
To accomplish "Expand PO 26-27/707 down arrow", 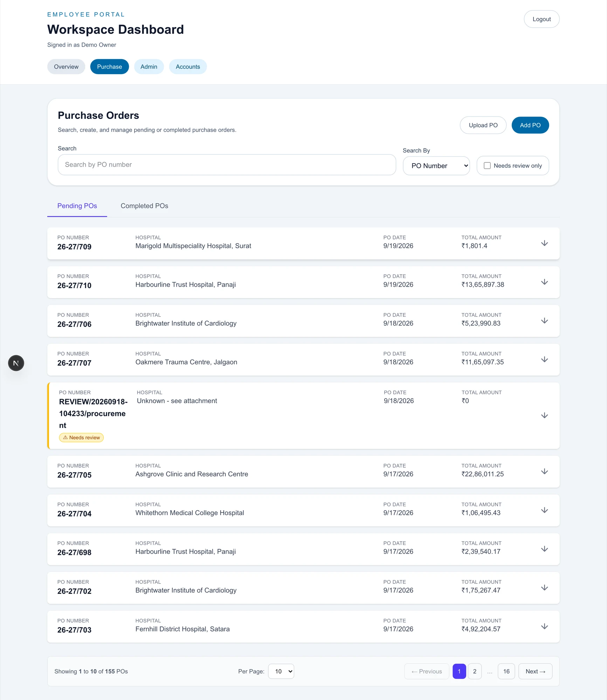I will click(x=544, y=359).
